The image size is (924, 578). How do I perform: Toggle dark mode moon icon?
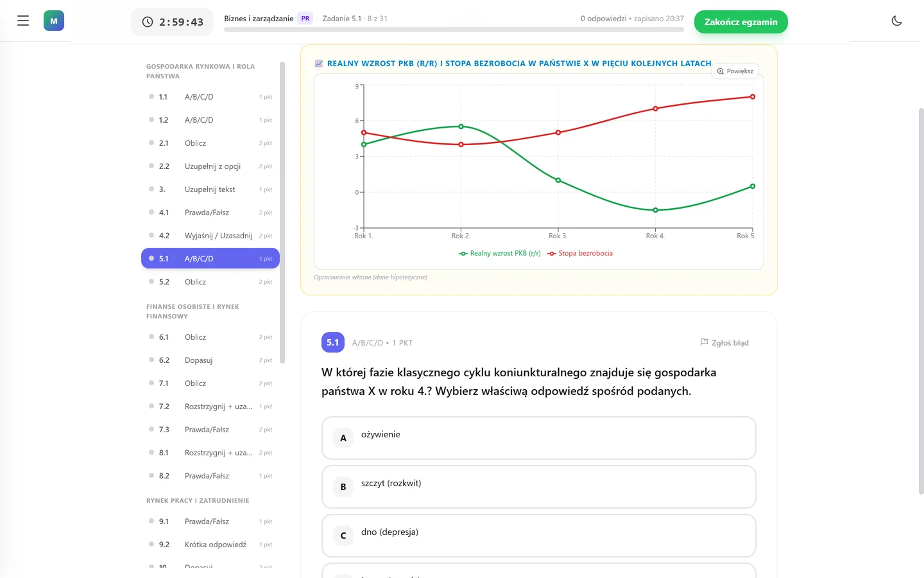pyautogui.click(x=897, y=21)
